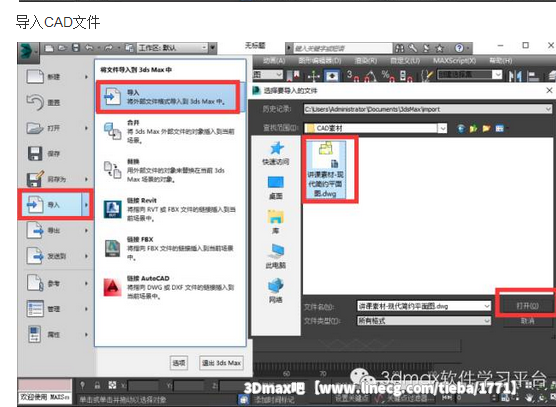Choose 替换 option in the import submenu
556x407 pixels.
[x=169, y=170]
